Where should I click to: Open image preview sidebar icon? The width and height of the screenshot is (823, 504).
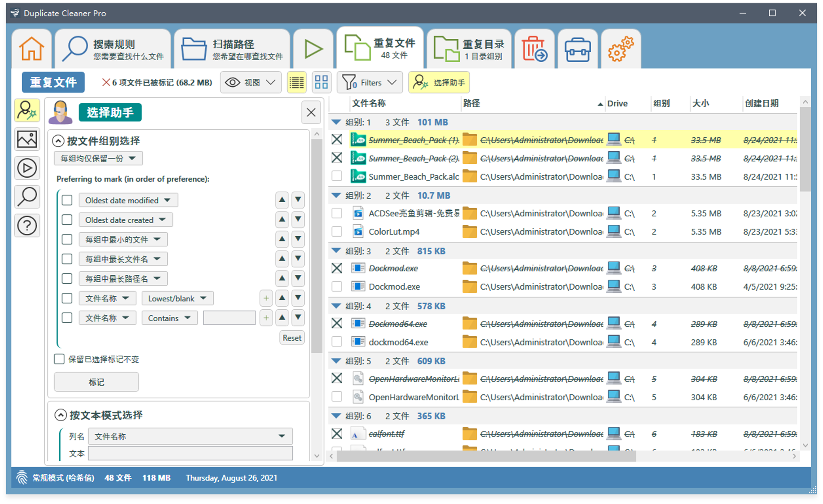[27, 139]
